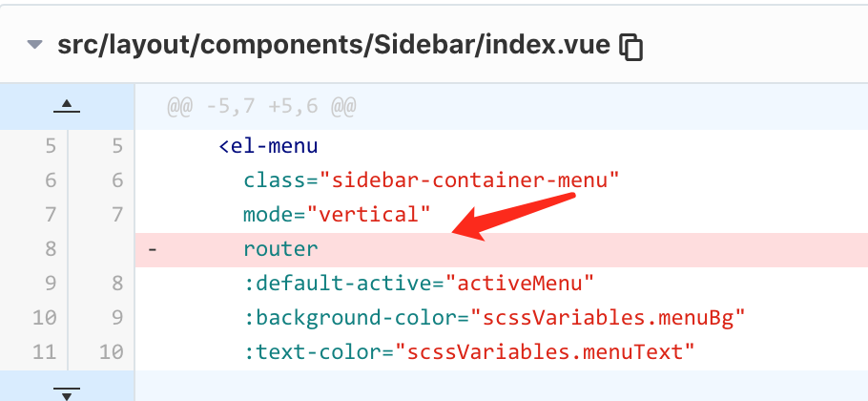The height and width of the screenshot is (401, 868).
Task: Click new line number 10 in the gutter
Action: pos(112,351)
